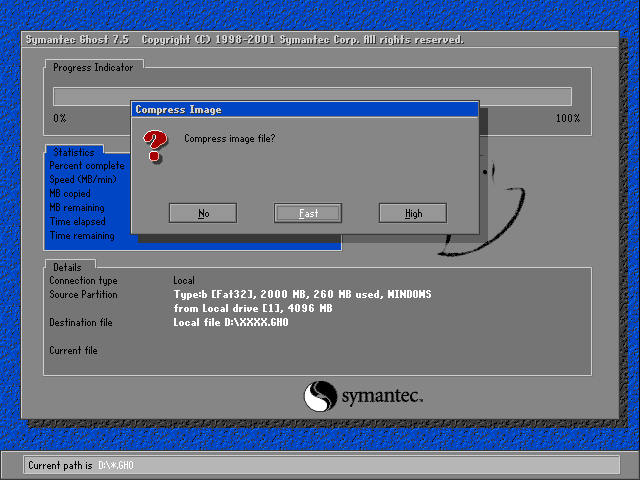Click the Destination file label
Image resolution: width=640 pixels, height=480 pixels.
click(x=81, y=322)
